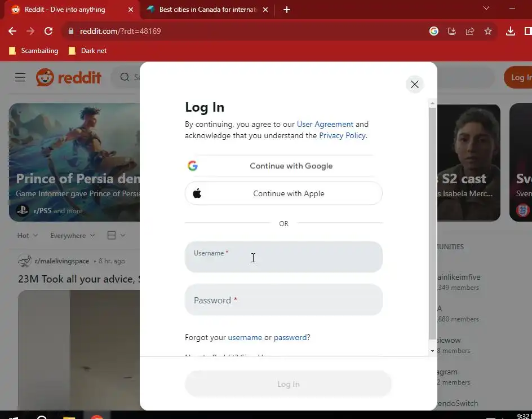532x419 pixels.
Task: Switch to the Reddit browser tab
Action: click(x=72, y=10)
